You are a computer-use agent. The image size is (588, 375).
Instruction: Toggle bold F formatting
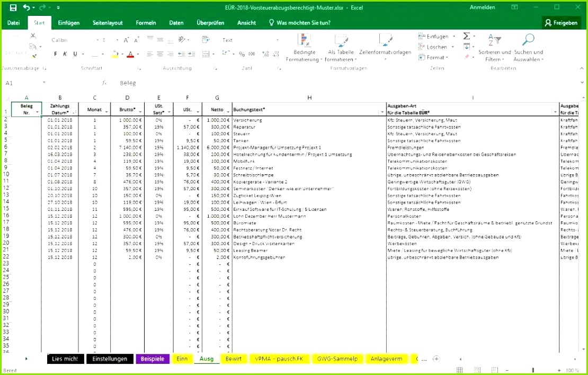tap(56, 54)
